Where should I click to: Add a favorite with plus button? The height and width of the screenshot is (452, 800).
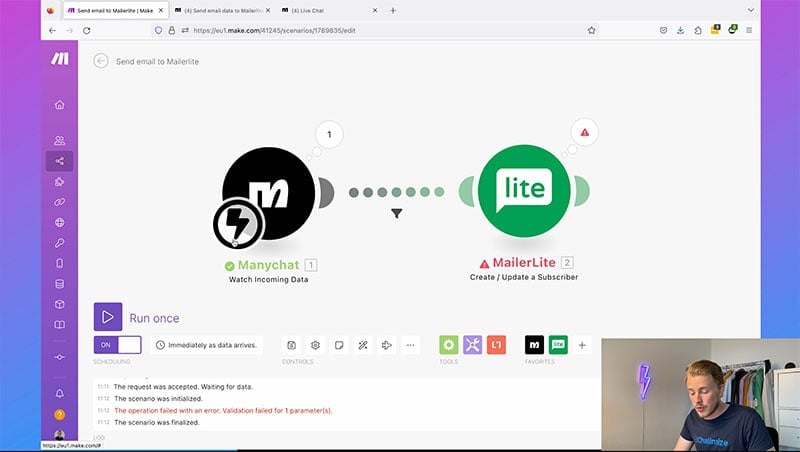point(582,345)
